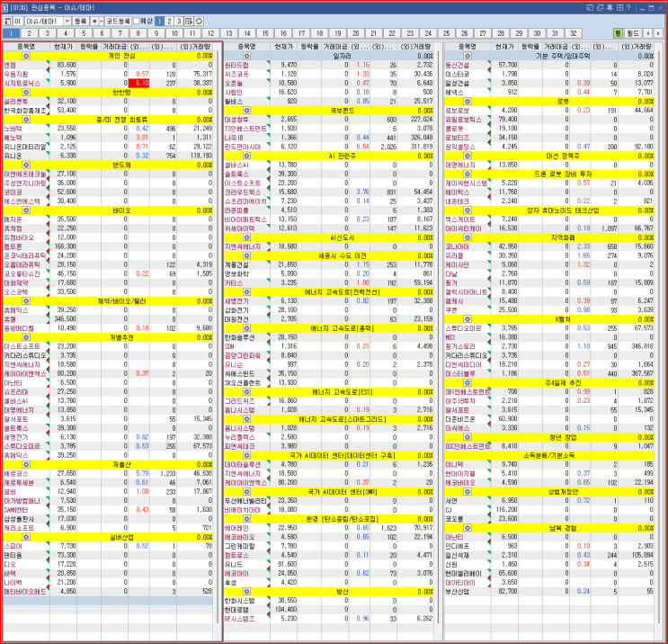Select view mode 3 beside 예상 checkbox
This screenshot has width=668, height=644.
click(179, 21)
